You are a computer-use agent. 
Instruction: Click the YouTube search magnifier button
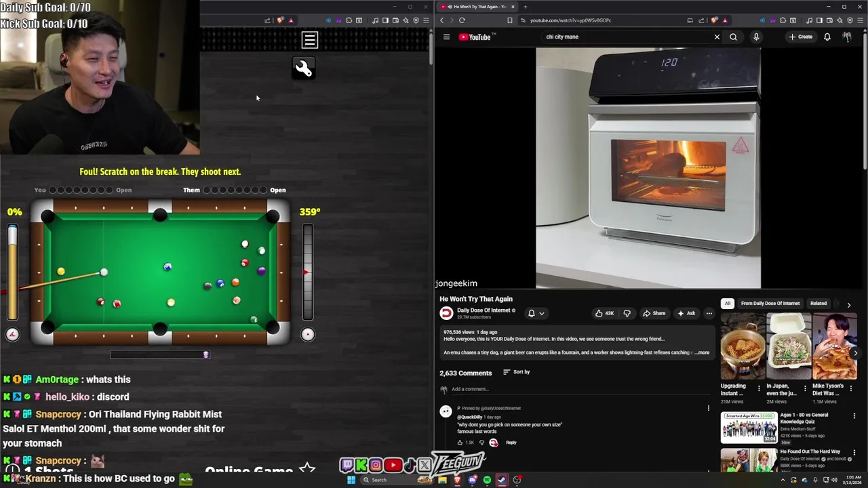(733, 37)
